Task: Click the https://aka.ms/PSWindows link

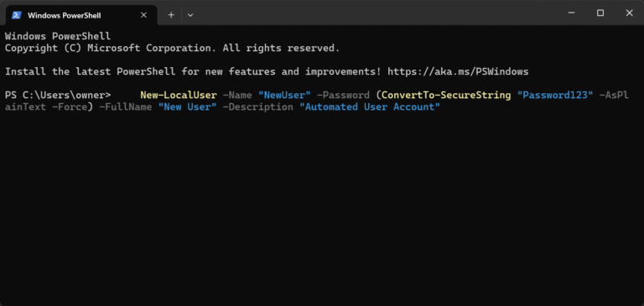Action: [458, 72]
